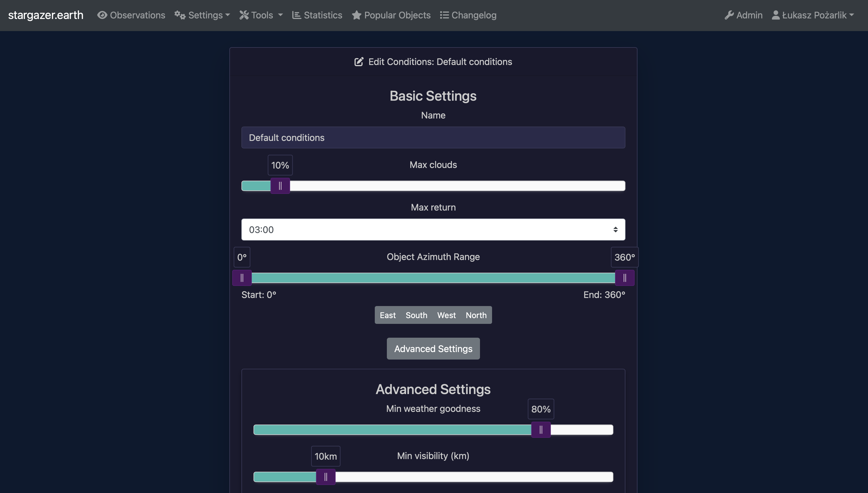868x493 pixels.
Task: Select East azimuth preset
Action: pos(387,315)
